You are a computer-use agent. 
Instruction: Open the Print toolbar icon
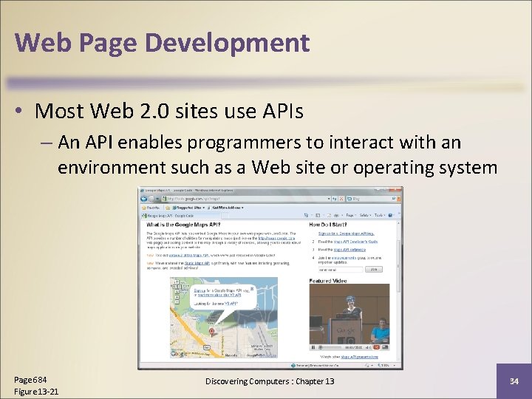tap(336, 216)
